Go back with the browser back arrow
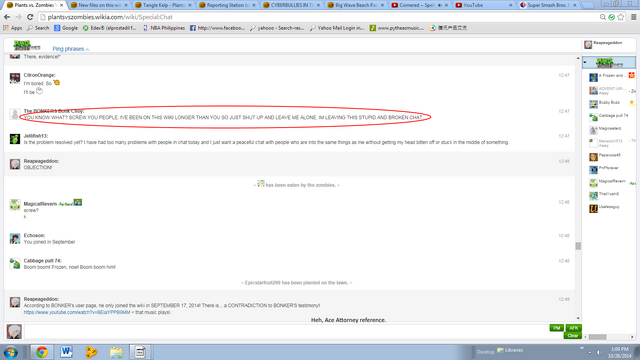This screenshot has height=360, width=640. 7,17
